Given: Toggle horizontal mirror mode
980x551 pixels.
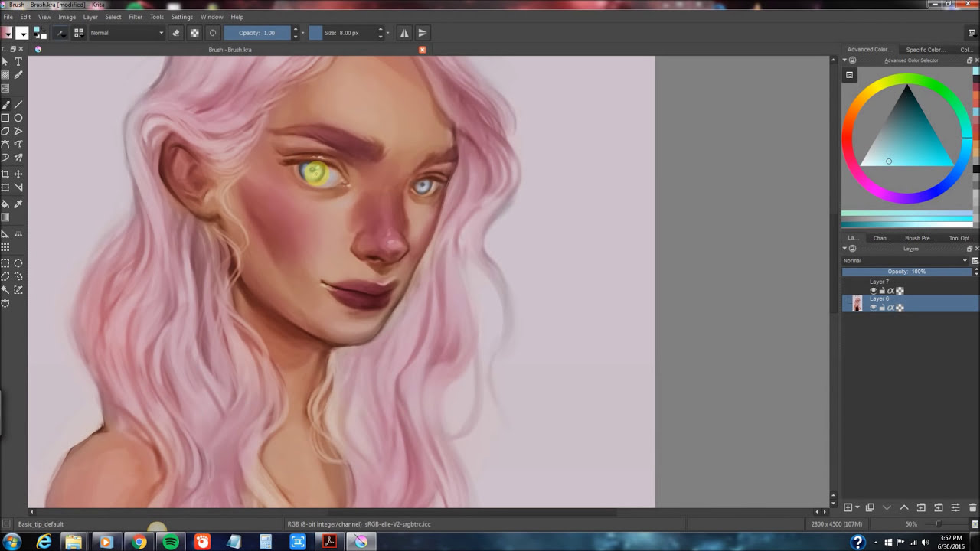Looking at the screenshot, I should pyautogui.click(x=404, y=33).
